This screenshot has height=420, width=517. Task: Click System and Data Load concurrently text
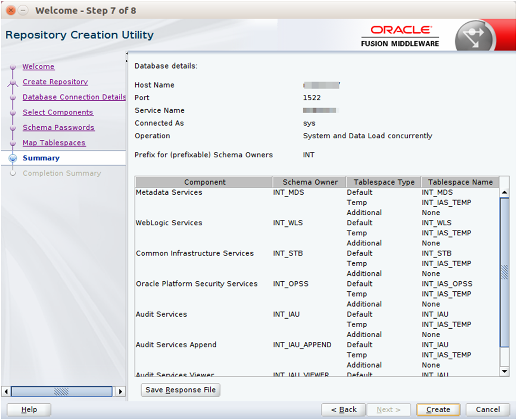[368, 136]
